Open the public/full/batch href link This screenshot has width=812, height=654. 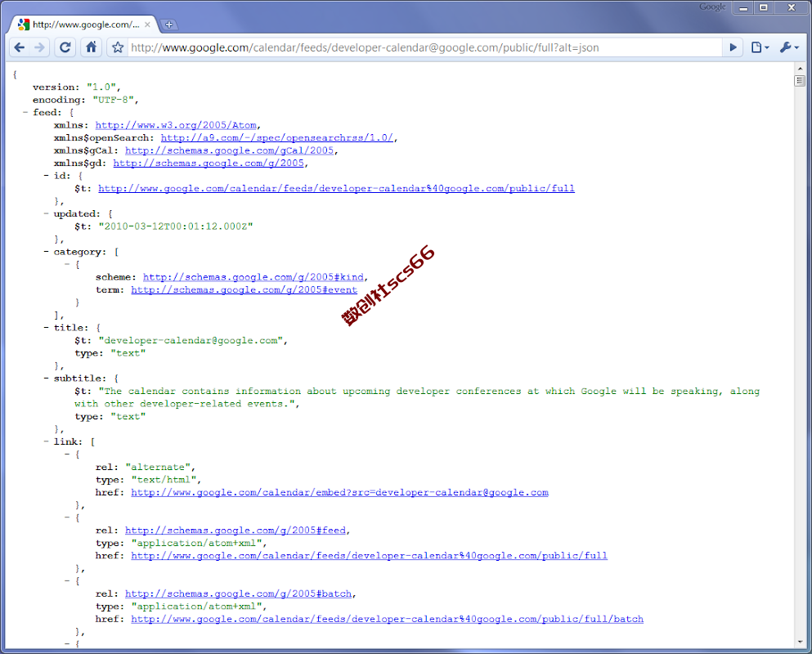(x=388, y=620)
